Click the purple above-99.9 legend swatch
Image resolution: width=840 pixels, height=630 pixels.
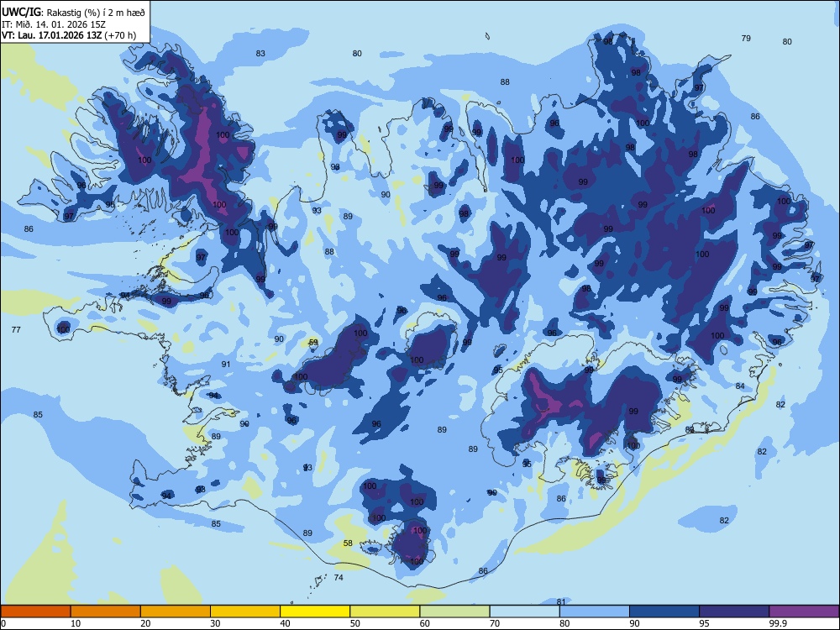point(804,612)
